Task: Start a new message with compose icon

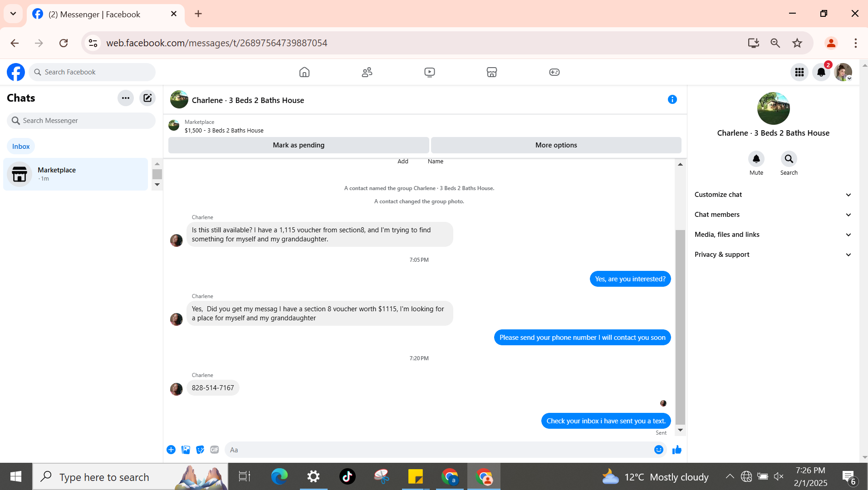Action: (x=147, y=98)
